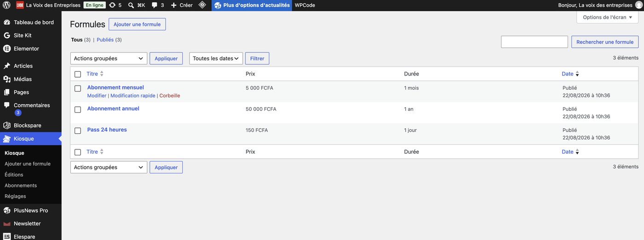Open the Toutes les dates dropdown
644x240 pixels.
pos(216,58)
